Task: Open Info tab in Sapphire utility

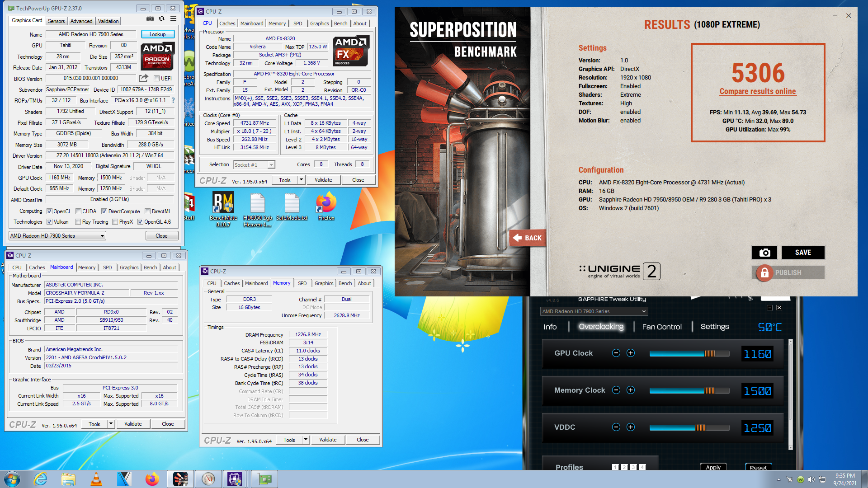Action: pyautogui.click(x=550, y=327)
